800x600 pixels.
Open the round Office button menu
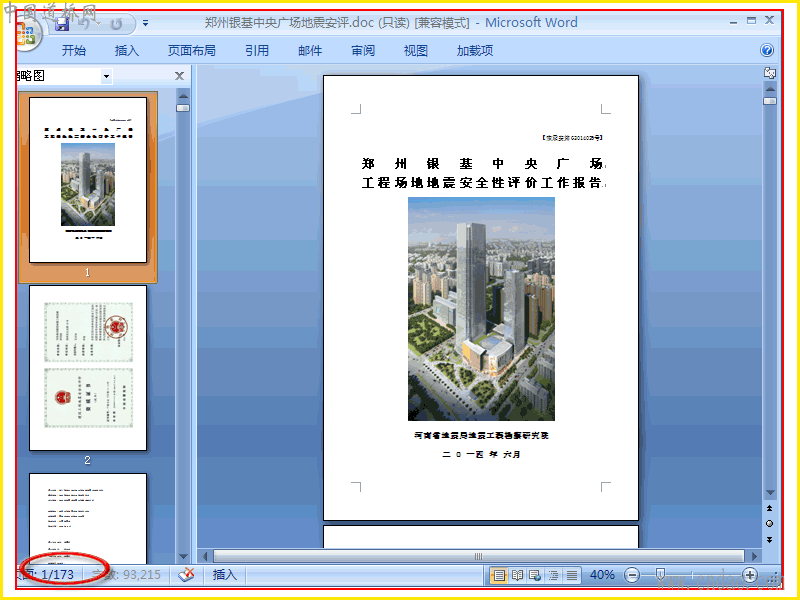pyautogui.click(x=27, y=34)
